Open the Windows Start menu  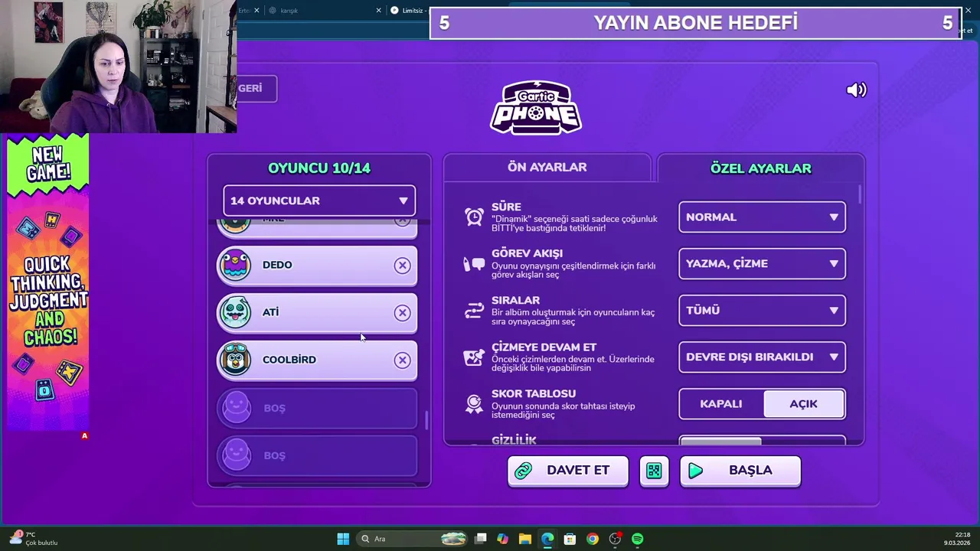click(x=343, y=539)
